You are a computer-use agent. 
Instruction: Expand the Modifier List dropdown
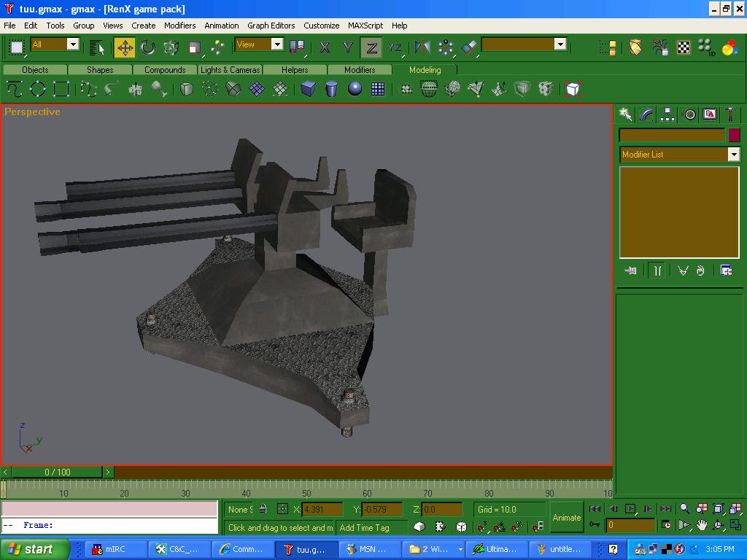pyautogui.click(x=734, y=155)
